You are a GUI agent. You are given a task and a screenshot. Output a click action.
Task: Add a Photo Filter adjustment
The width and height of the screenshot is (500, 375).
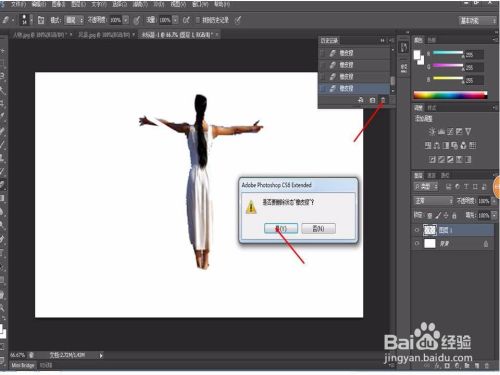click(x=455, y=145)
